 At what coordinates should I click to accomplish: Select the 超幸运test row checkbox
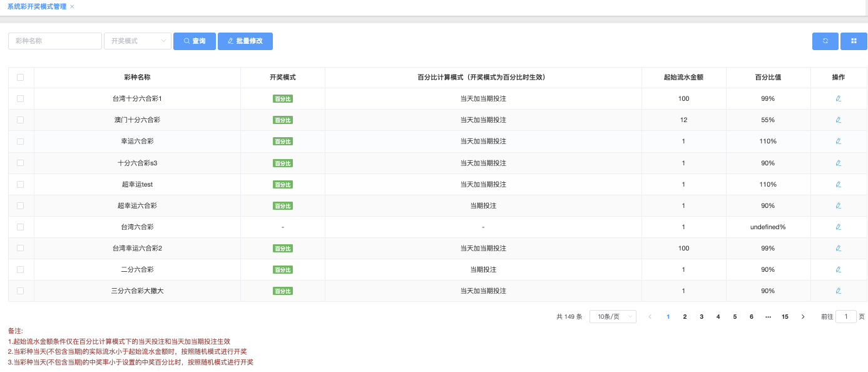21,184
